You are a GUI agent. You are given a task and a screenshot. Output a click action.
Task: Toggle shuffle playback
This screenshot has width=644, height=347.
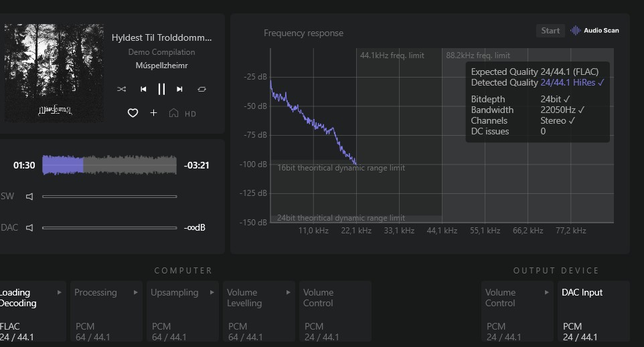click(x=122, y=89)
